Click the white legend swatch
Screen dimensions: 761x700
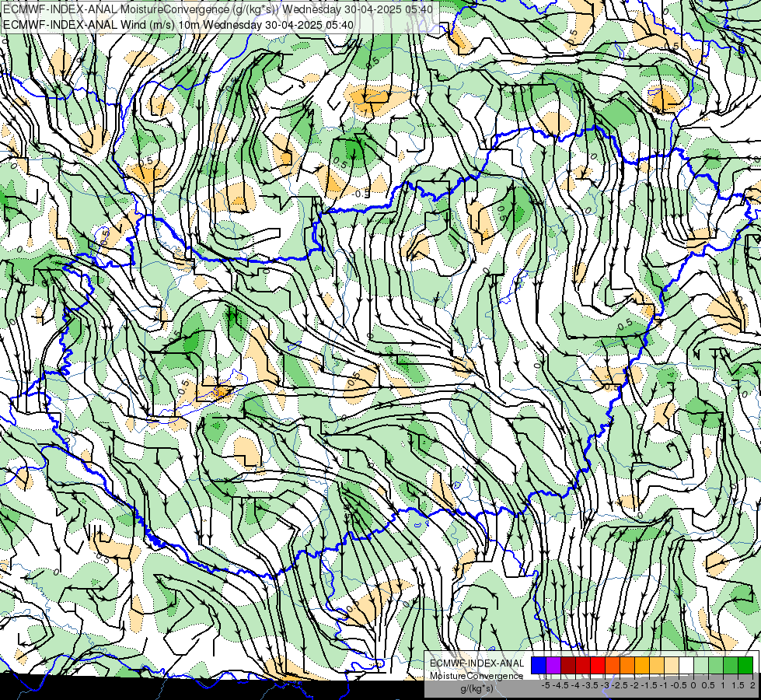tap(686, 665)
